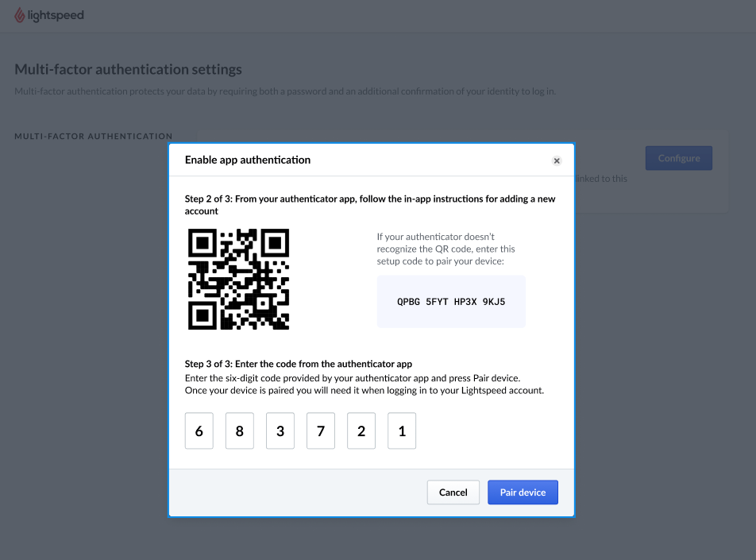Click the QR code image

point(239,280)
